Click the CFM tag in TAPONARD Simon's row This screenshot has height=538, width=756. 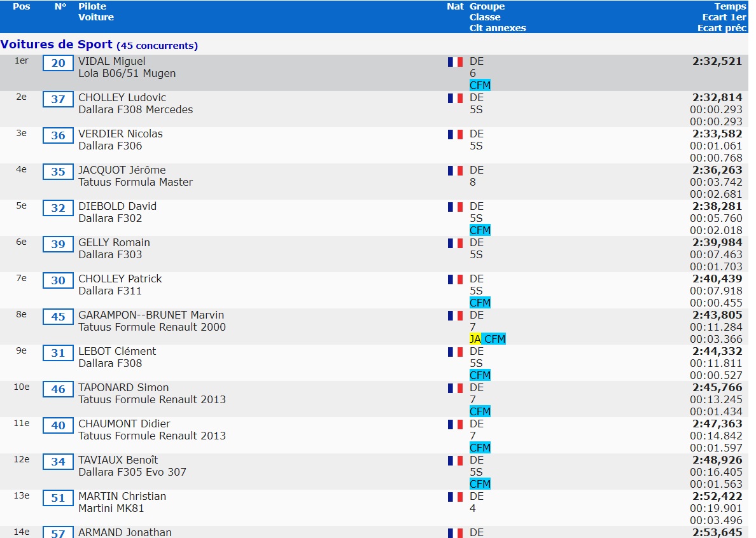click(480, 411)
